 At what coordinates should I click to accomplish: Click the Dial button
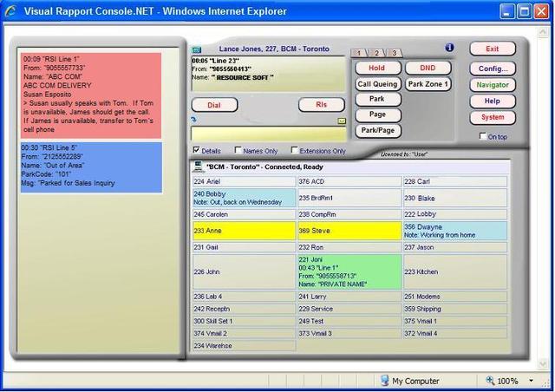[x=214, y=105]
